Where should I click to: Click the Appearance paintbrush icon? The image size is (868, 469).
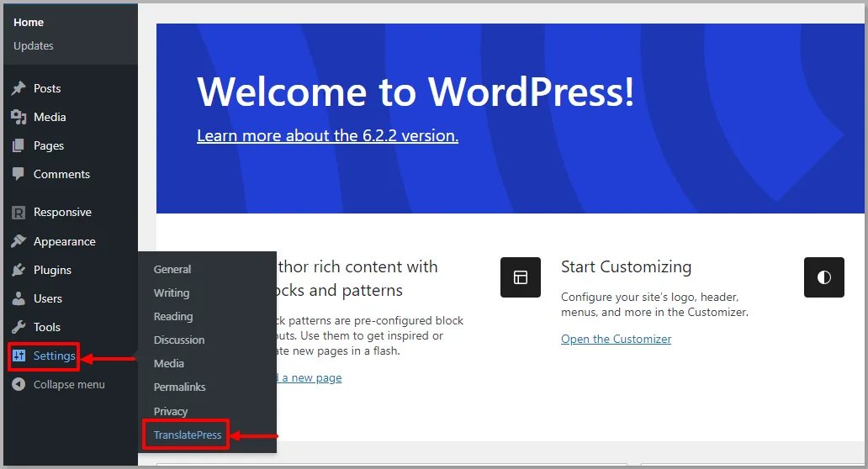(19, 241)
